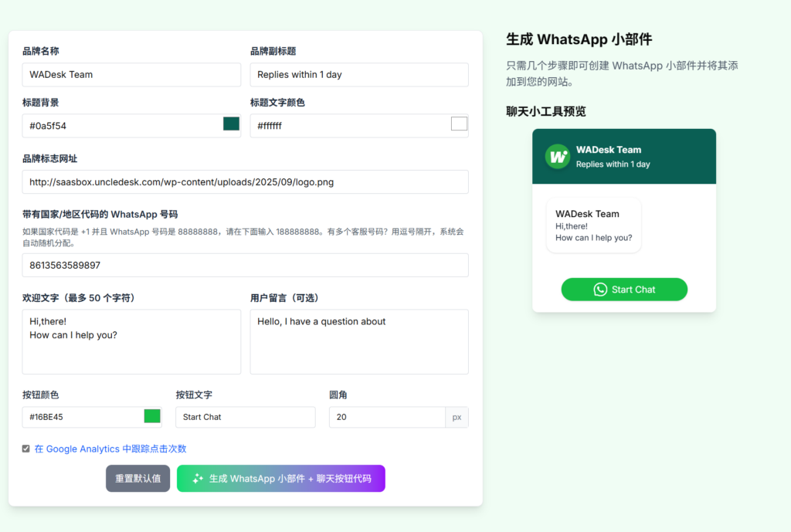Click the 按钮文字 field showing Start Chat
791x532 pixels.
tap(246, 417)
